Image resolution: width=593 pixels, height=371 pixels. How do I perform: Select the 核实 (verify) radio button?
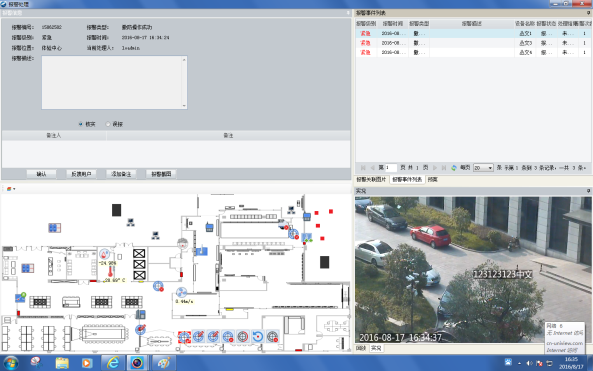tap(81, 124)
